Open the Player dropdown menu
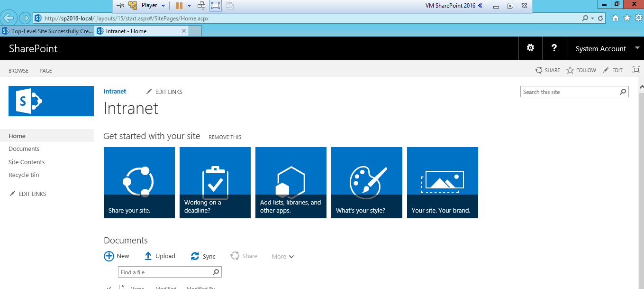 [x=154, y=6]
